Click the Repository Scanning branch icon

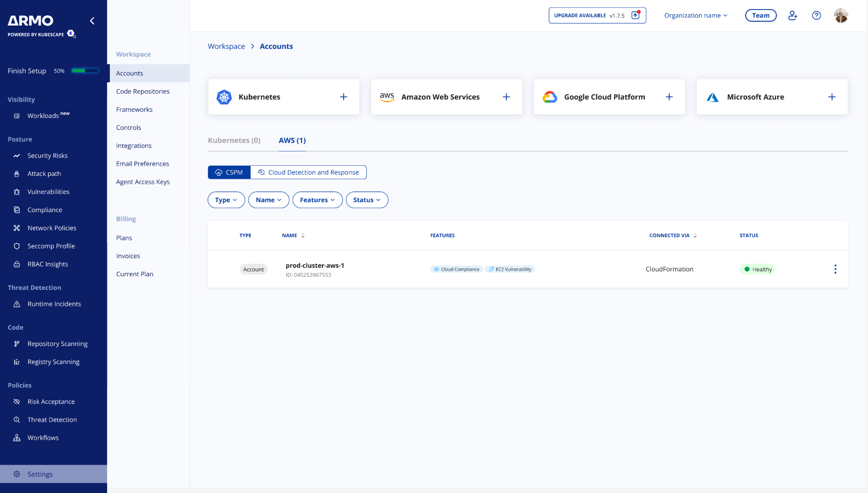click(x=16, y=344)
